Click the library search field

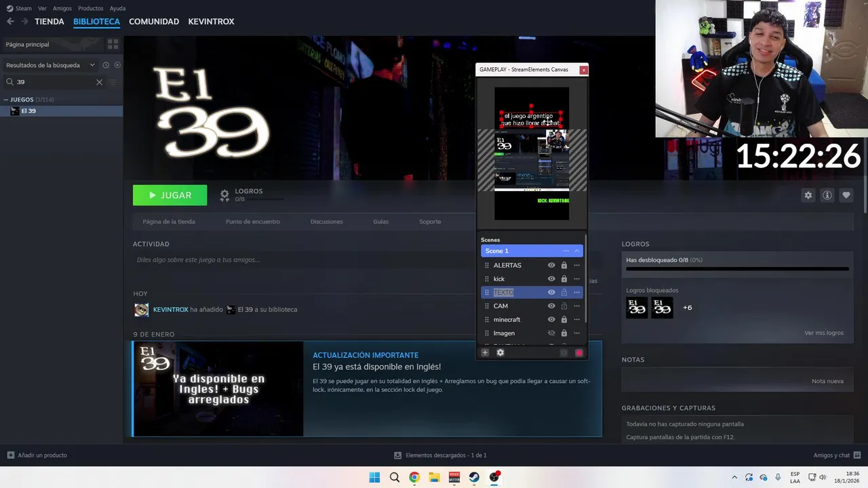tap(54, 82)
